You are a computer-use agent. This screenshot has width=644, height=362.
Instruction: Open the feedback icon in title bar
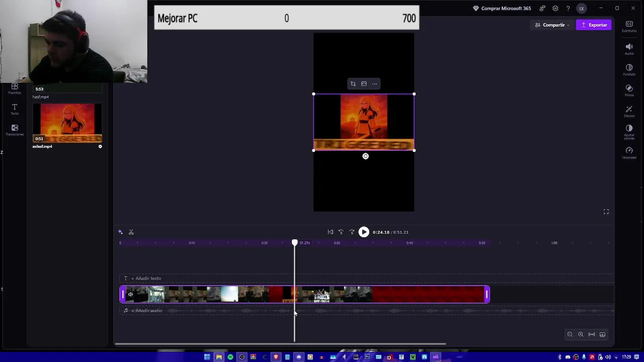(542, 9)
